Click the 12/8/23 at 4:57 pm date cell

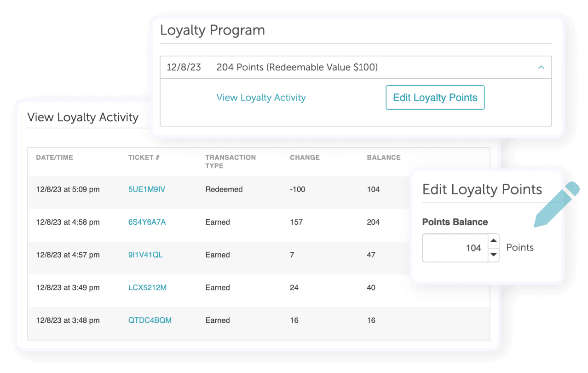(68, 255)
